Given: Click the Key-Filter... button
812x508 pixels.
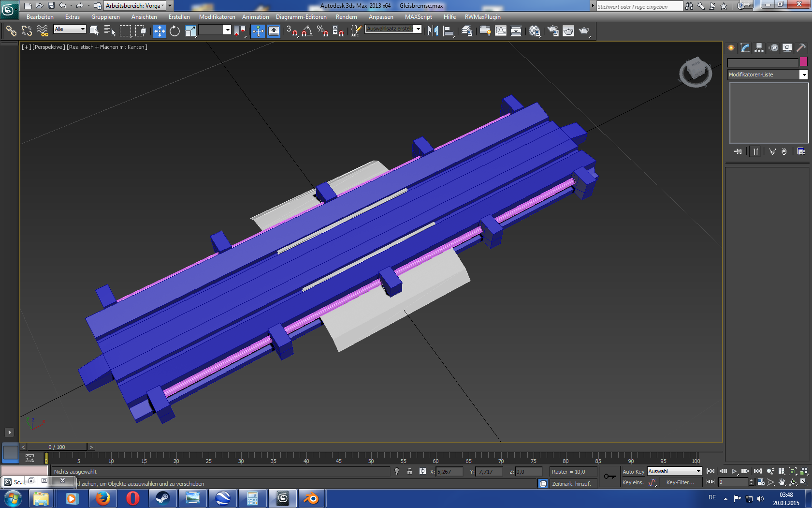Looking at the screenshot, I should 680,482.
